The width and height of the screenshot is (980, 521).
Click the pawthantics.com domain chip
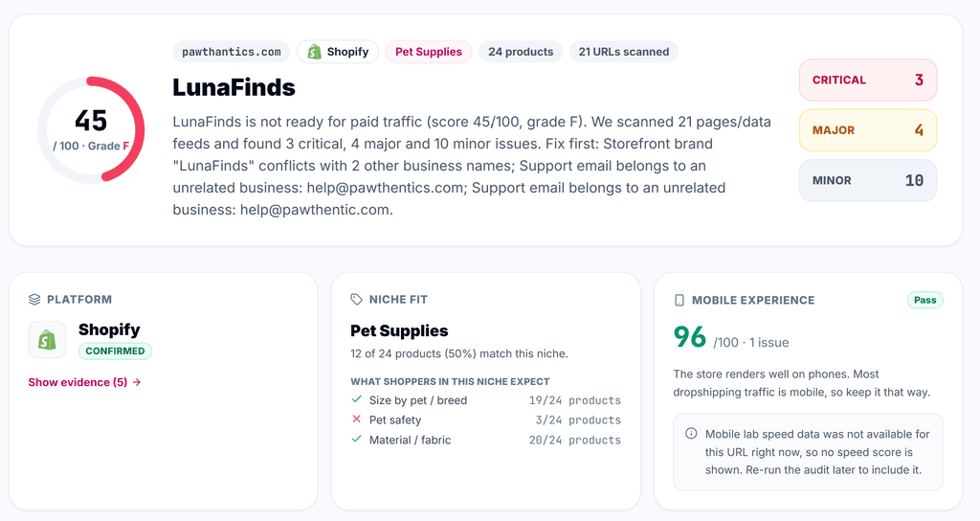(232, 52)
